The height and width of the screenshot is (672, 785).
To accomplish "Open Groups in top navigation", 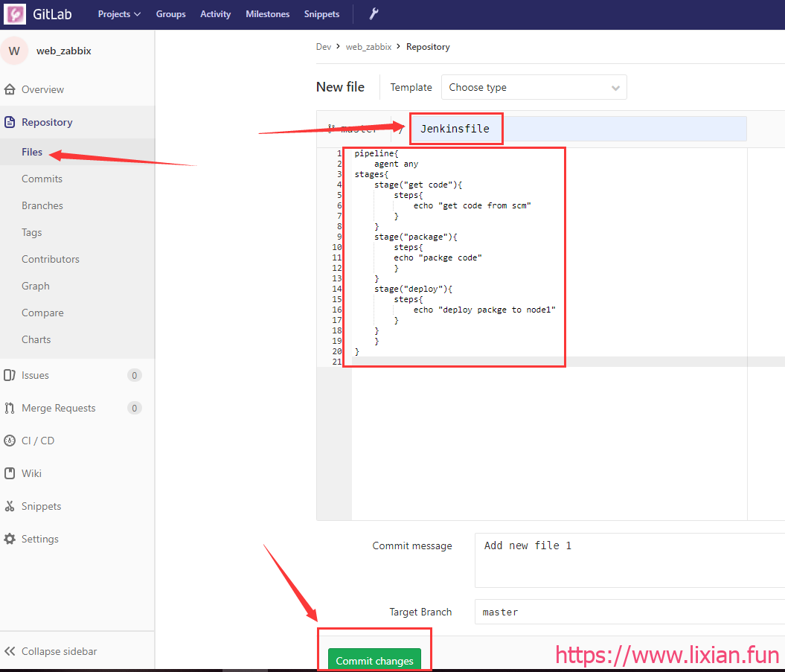I will pyautogui.click(x=170, y=14).
